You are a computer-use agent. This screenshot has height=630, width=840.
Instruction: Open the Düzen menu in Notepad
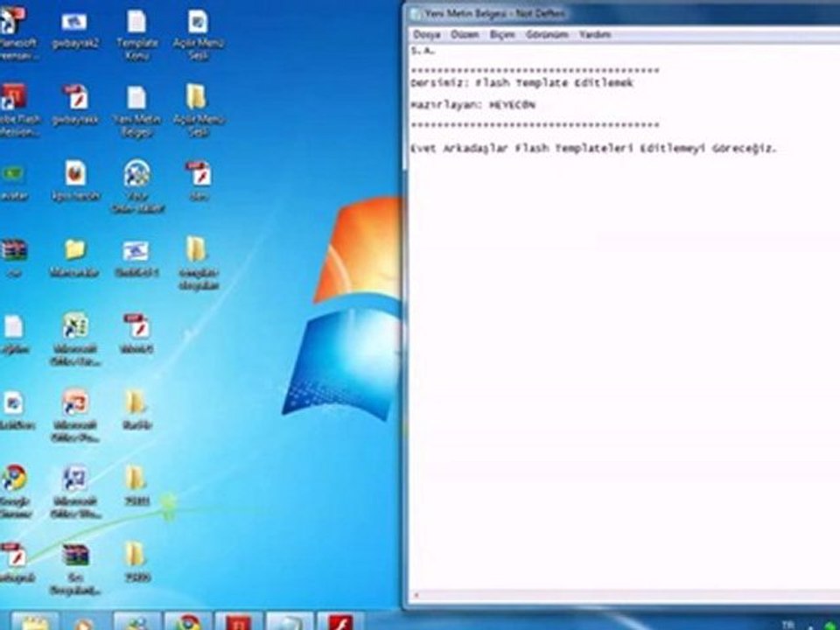point(465,35)
